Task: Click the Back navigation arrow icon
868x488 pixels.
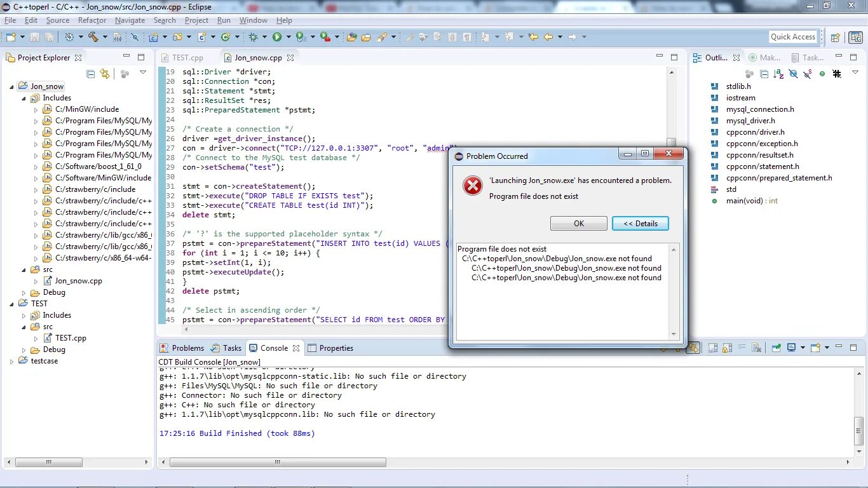Action: pyautogui.click(x=548, y=37)
